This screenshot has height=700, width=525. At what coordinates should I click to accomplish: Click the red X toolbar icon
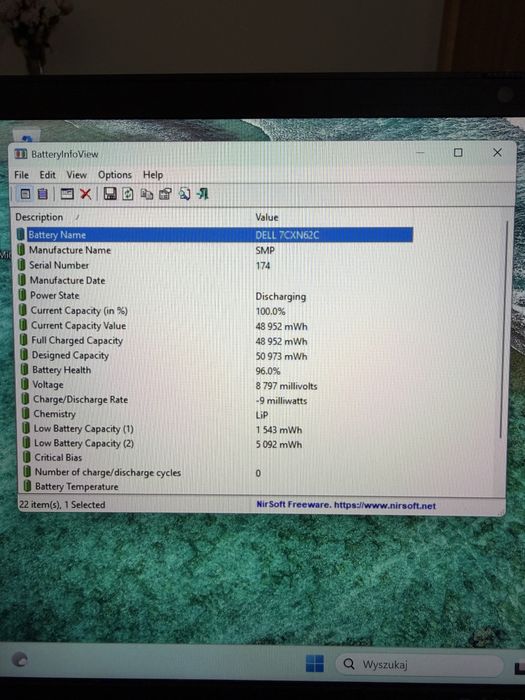85,194
